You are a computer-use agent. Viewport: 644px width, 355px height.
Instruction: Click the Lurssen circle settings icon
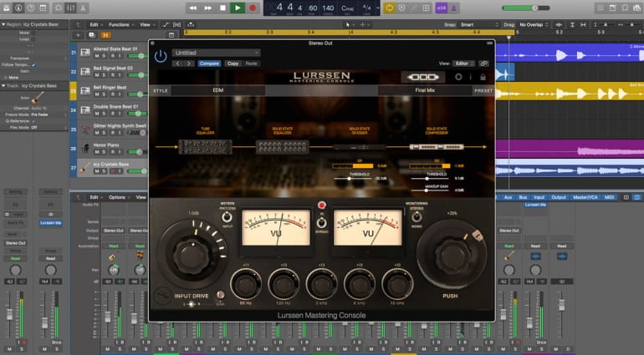tap(458, 77)
